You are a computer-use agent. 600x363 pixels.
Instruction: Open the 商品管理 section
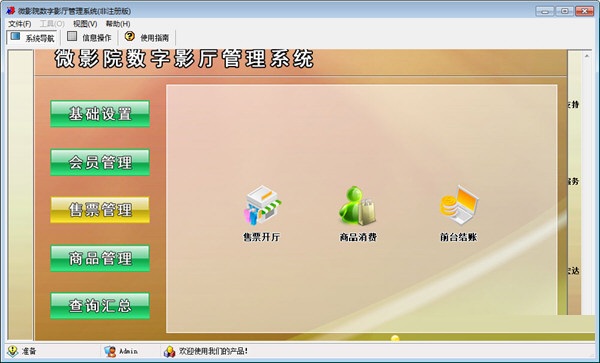click(x=100, y=258)
